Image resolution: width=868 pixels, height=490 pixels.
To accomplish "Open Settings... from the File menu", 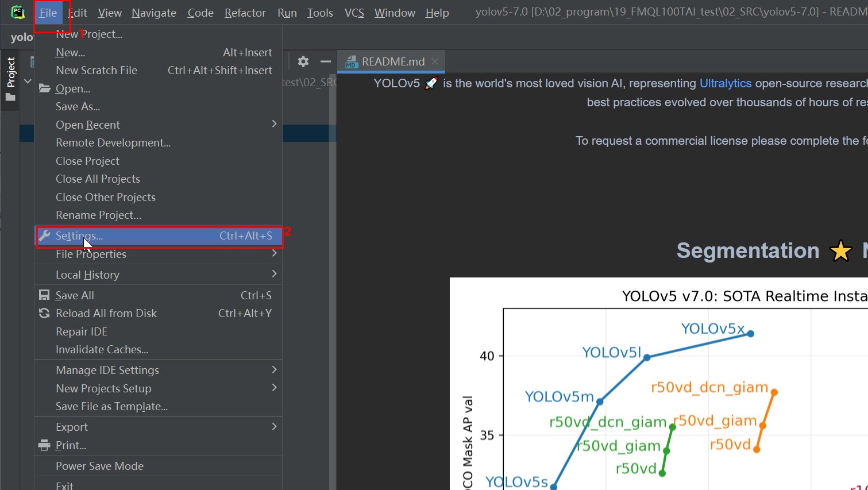I will pyautogui.click(x=158, y=236).
